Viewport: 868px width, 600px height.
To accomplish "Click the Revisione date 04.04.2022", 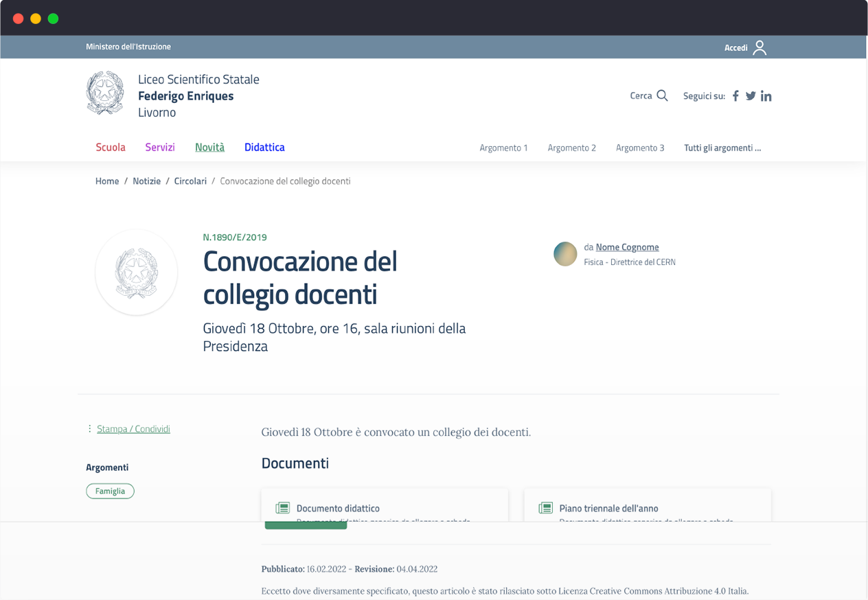I will (417, 569).
